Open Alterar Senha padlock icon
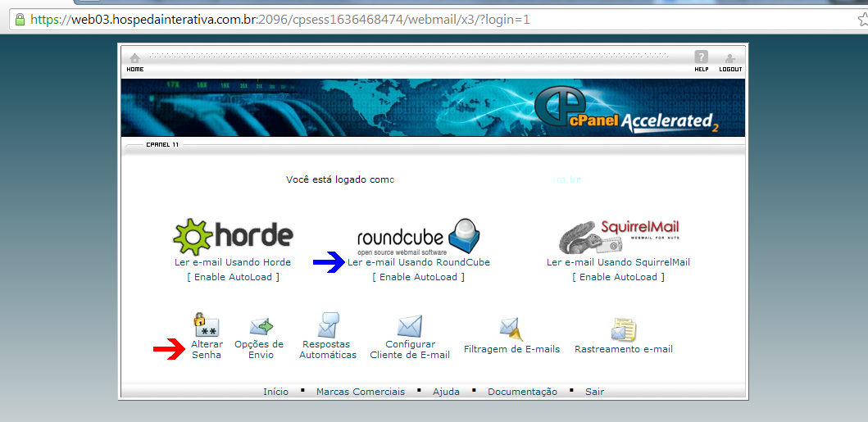Screen dimensions: 868x422 [205, 324]
